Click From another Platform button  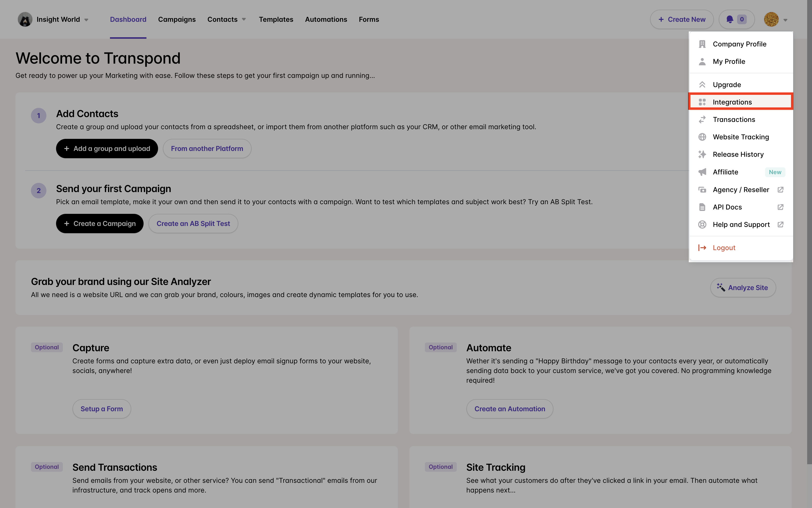click(x=207, y=149)
